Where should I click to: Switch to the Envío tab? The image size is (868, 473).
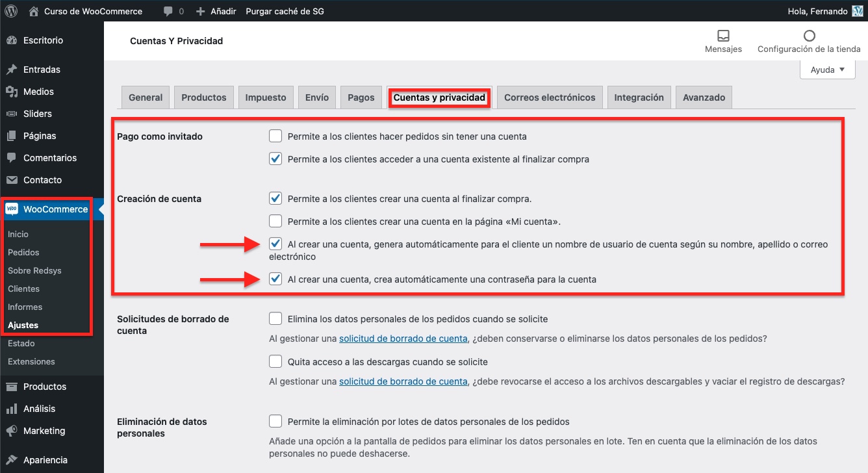(317, 97)
